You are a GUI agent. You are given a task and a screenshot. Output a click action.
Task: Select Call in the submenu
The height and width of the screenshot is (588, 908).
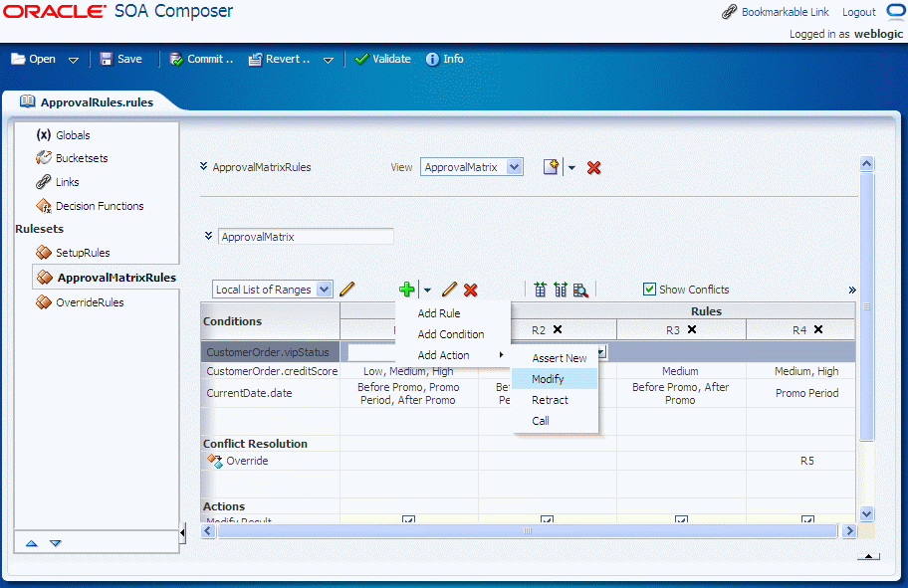pyautogui.click(x=555, y=421)
